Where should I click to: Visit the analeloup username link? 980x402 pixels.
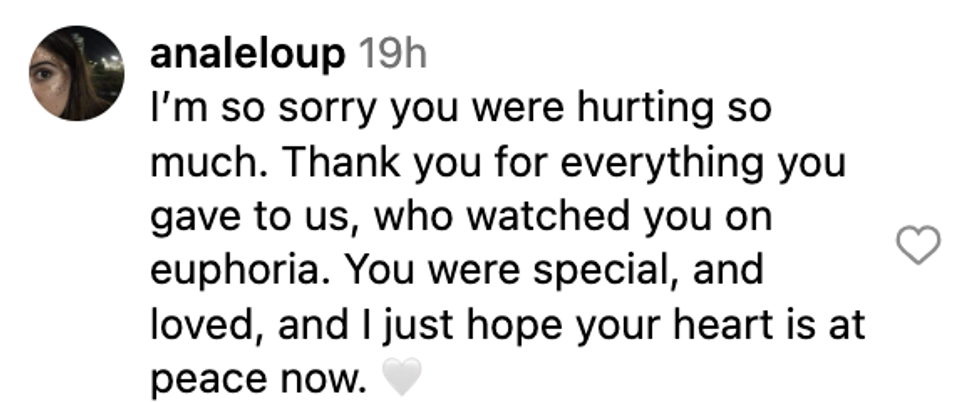coord(244,56)
